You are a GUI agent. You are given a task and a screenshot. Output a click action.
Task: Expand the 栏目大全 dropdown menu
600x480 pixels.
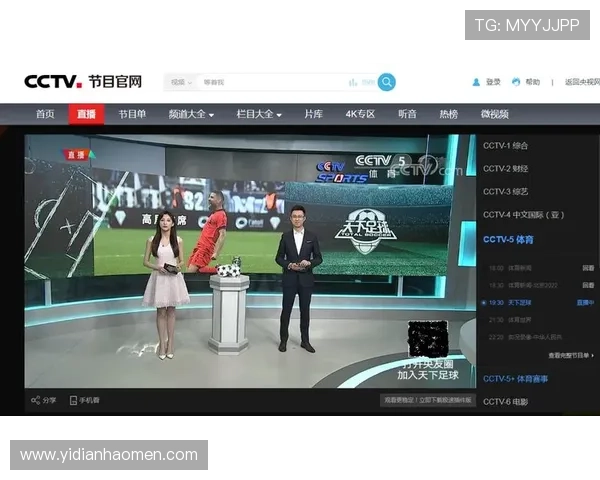click(x=259, y=114)
